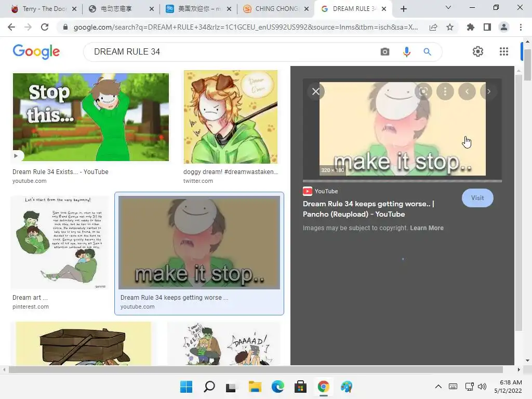Click the address bar URL
532x399 pixels.
[x=246, y=27]
